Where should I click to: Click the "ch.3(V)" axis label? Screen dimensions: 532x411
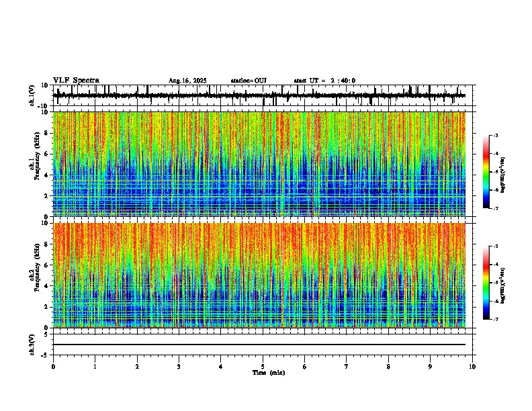(32, 345)
